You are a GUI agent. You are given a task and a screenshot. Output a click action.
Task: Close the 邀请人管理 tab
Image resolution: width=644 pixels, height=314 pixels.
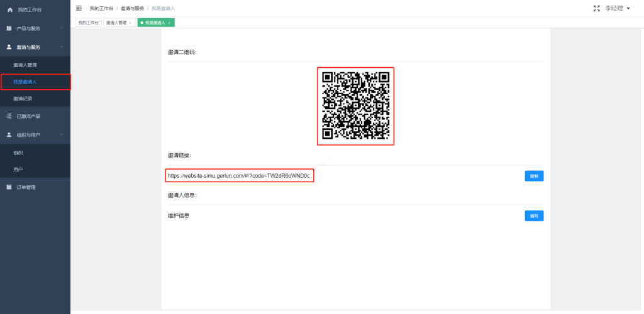tap(130, 23)
